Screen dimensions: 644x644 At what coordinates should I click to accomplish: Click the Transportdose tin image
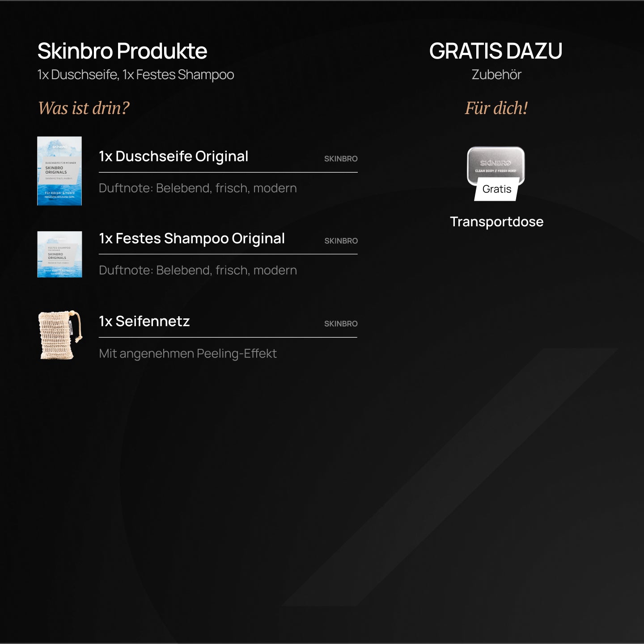tap(496, 165)
